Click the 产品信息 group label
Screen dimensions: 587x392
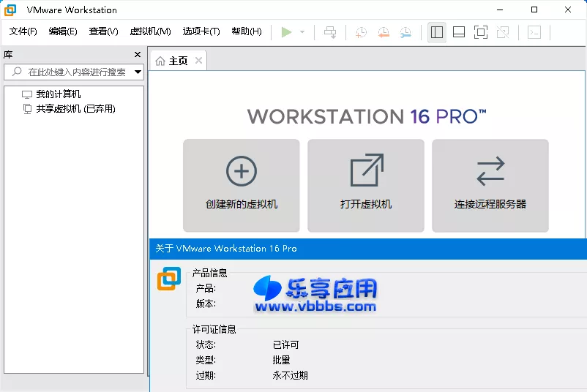click(x=209, y=273)
